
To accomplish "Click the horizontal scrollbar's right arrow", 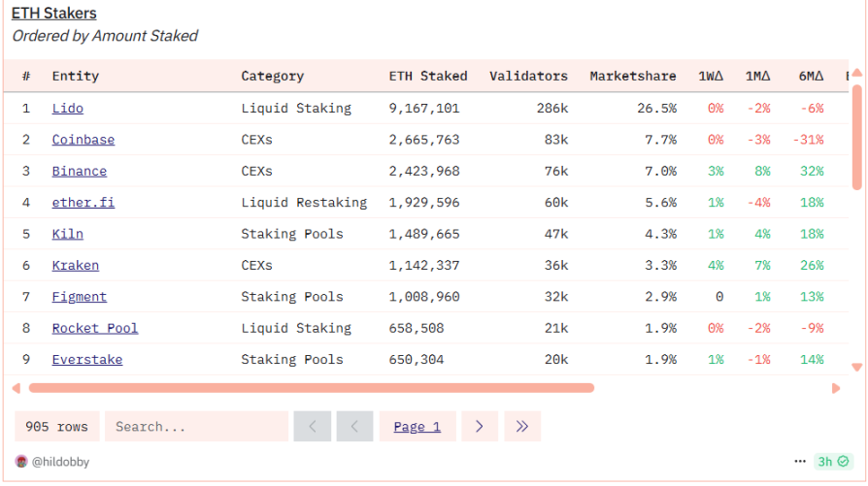I will point(836,388).
